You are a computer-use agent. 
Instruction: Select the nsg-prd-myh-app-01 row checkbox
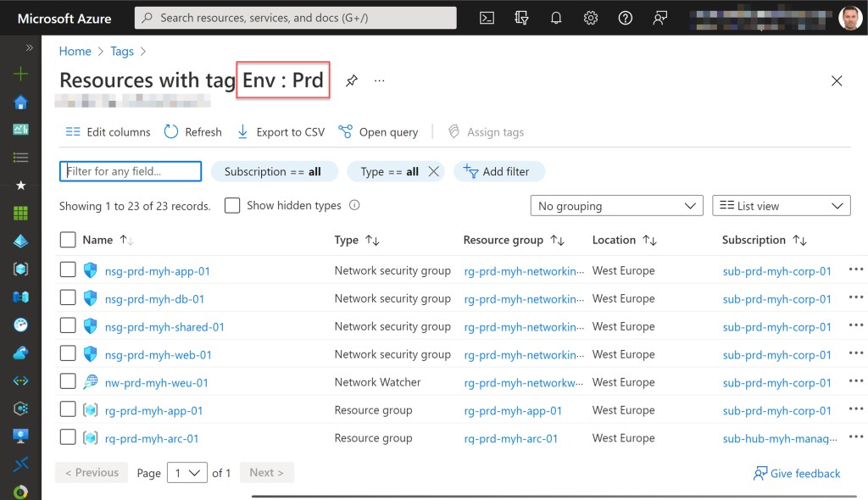pos(68,270)
